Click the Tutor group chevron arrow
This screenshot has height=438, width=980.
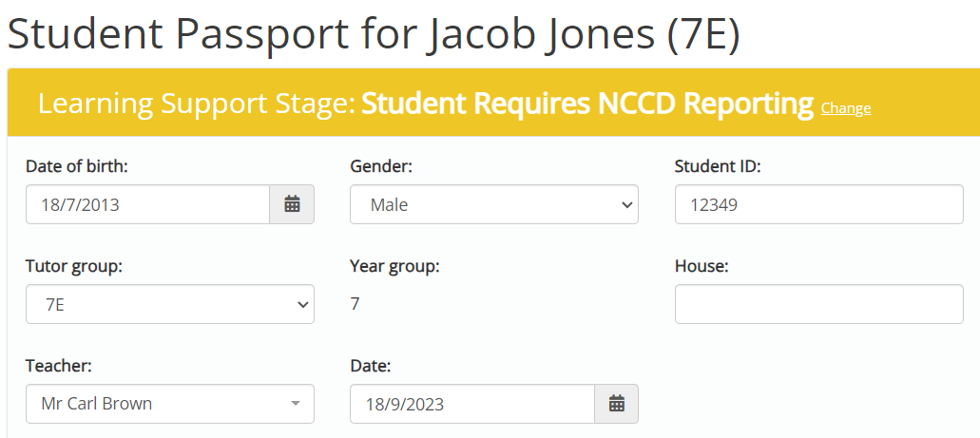pos(303,304)
